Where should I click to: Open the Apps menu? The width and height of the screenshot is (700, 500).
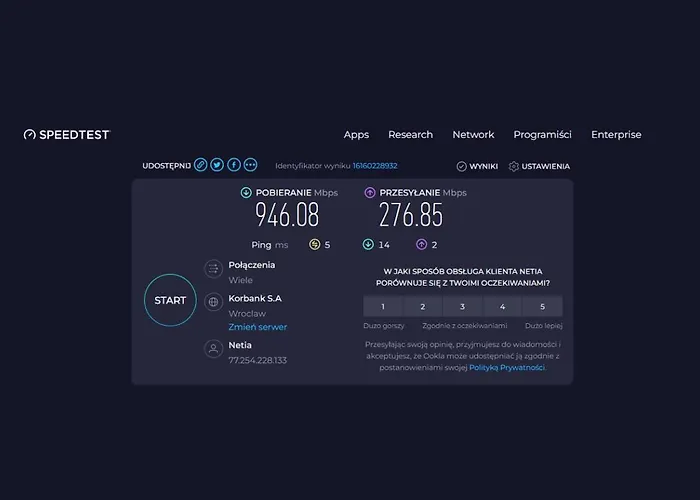(356, 135)
